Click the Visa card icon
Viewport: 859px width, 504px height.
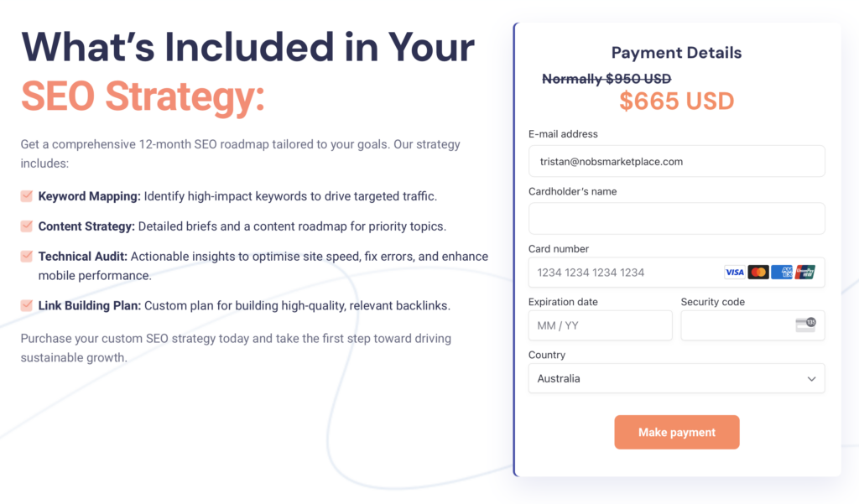tap(735, 273)
